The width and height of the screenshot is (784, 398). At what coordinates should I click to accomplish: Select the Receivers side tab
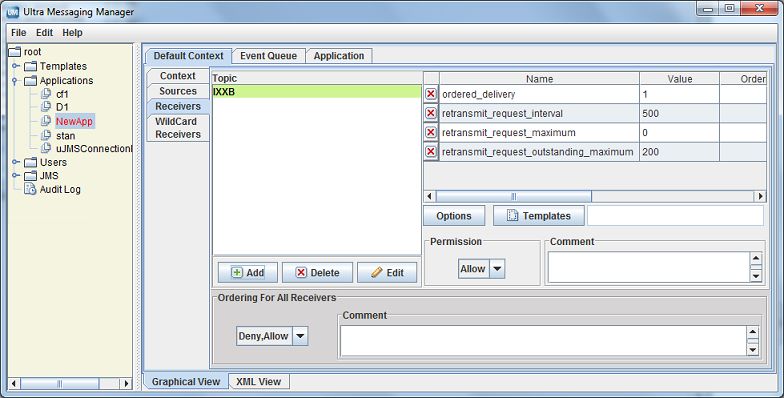[x=178, y=106]
